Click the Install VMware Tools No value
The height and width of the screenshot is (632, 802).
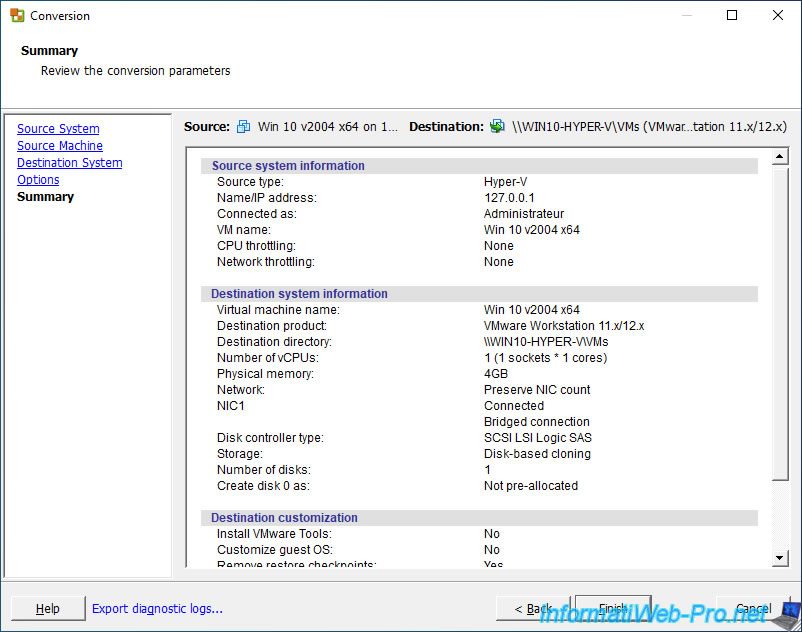[492, 534]
